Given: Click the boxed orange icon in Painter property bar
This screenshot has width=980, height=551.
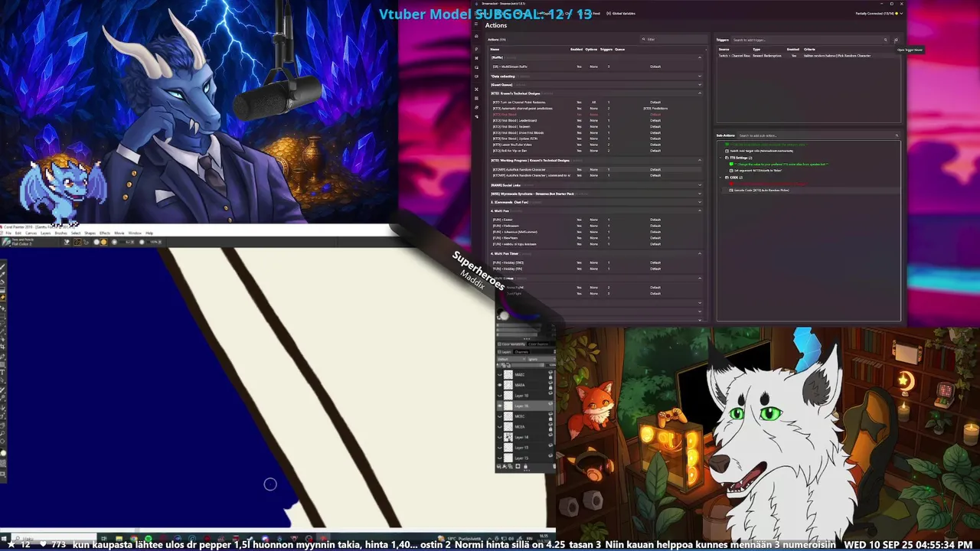Looking at the screenshot, I should 77,242.
